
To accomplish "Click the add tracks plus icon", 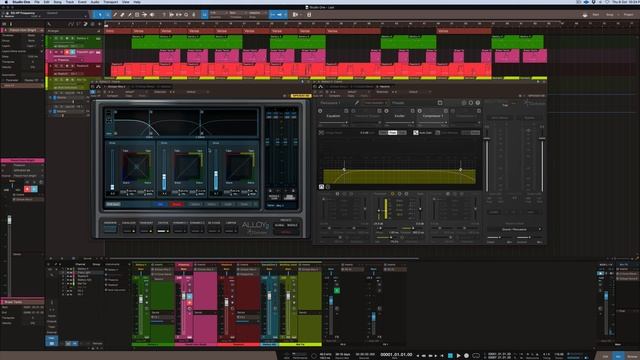I will pos(100,24).
